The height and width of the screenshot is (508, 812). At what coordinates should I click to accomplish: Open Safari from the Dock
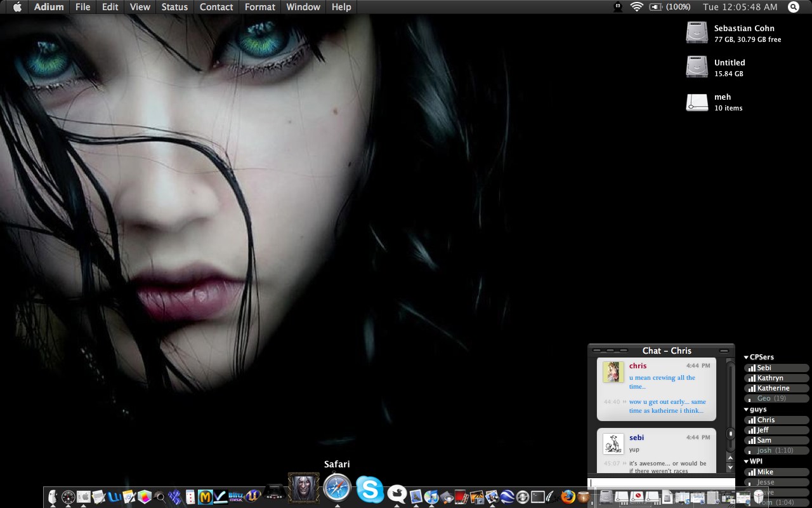coord(337,488)
